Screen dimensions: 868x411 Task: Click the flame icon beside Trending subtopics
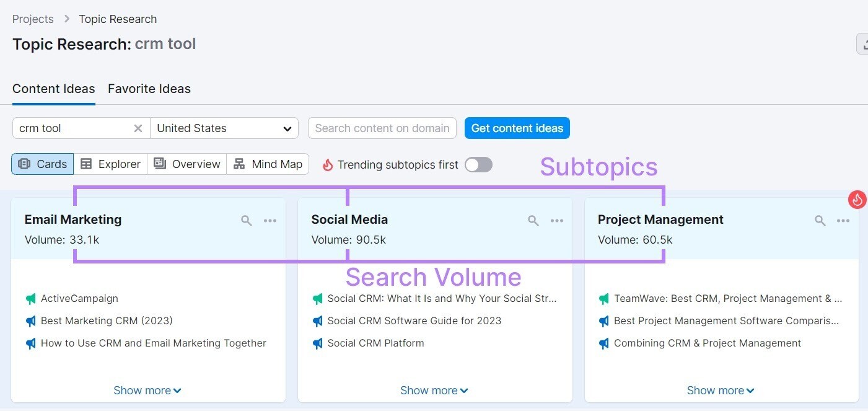[x=327, y=164]
